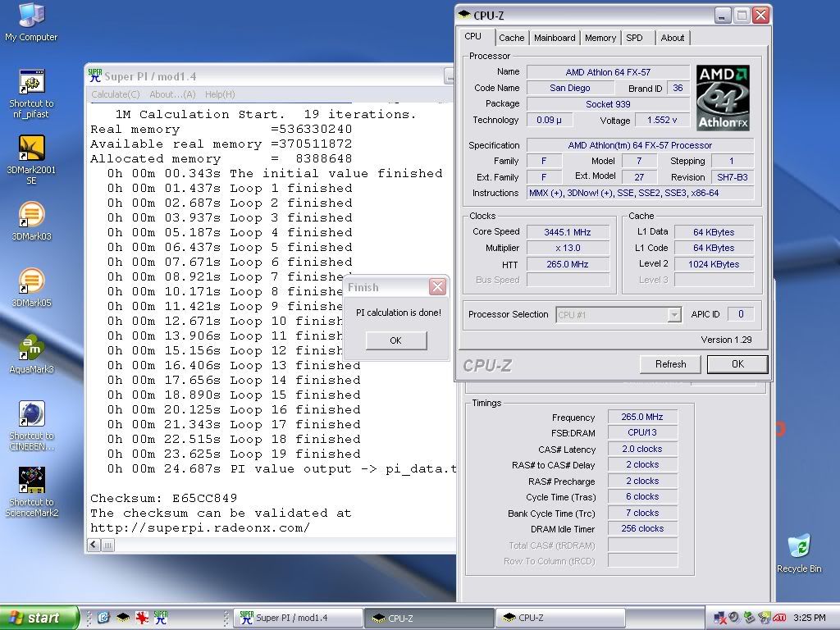840x630 pixels.
Task: Open the SPD tab in CPU-Z
Action: coord(634,38)
